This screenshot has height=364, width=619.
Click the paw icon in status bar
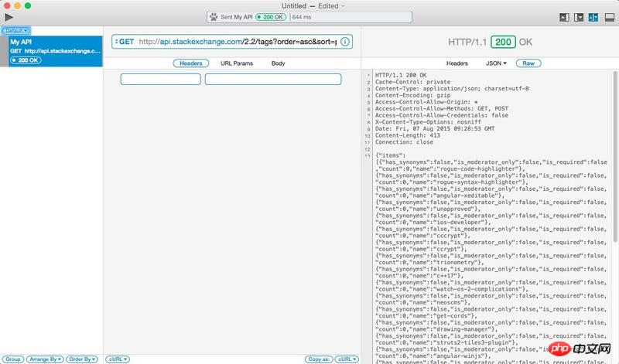click(x=214, y=17)
